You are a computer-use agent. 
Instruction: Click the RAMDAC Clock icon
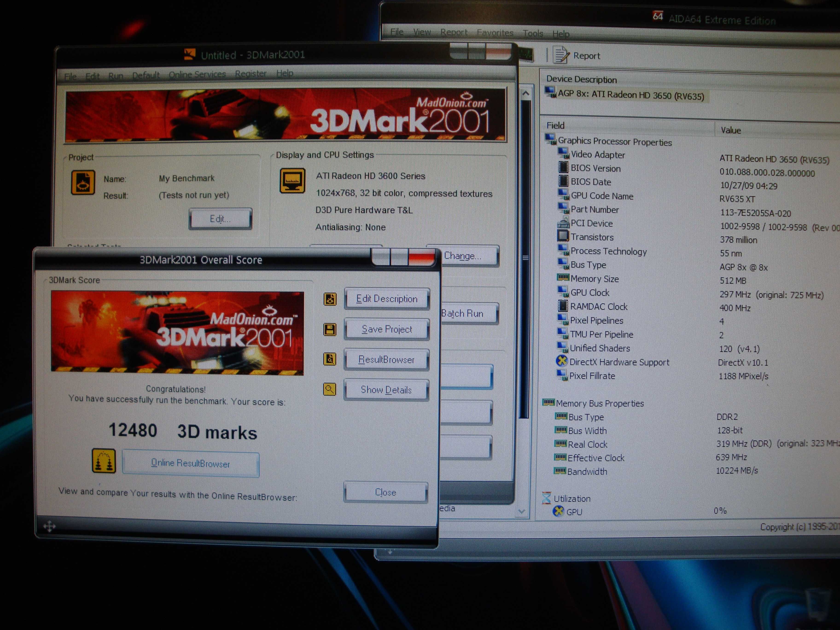(562, 306)
